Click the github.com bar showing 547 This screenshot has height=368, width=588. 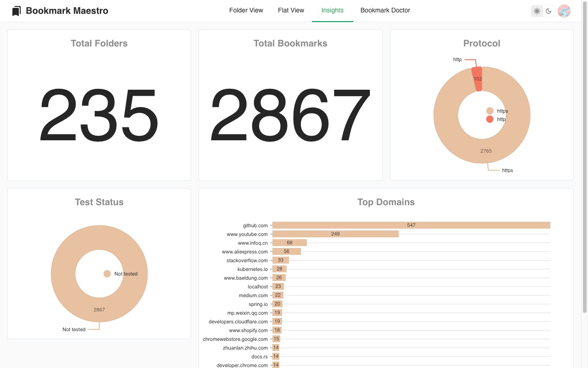[x=411, y=225]
